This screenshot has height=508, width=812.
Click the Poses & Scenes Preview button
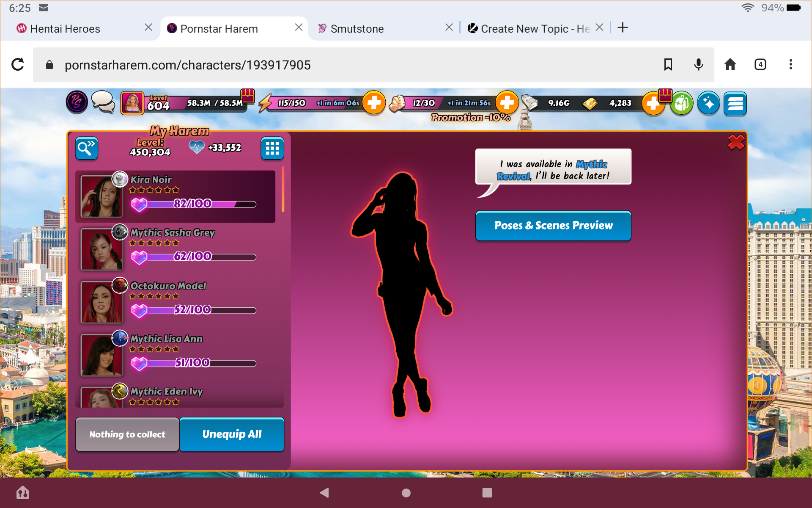point(553,226)
